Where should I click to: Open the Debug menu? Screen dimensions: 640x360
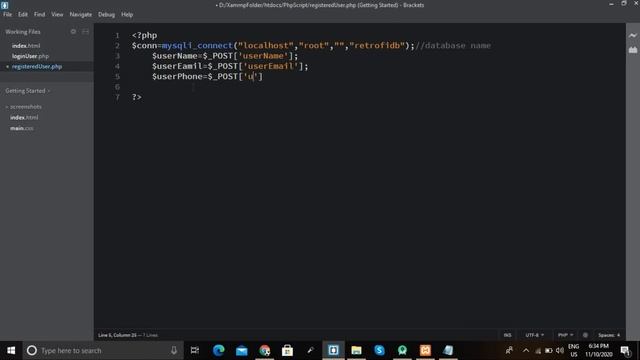pyautogui.click(x=106, y=14)
